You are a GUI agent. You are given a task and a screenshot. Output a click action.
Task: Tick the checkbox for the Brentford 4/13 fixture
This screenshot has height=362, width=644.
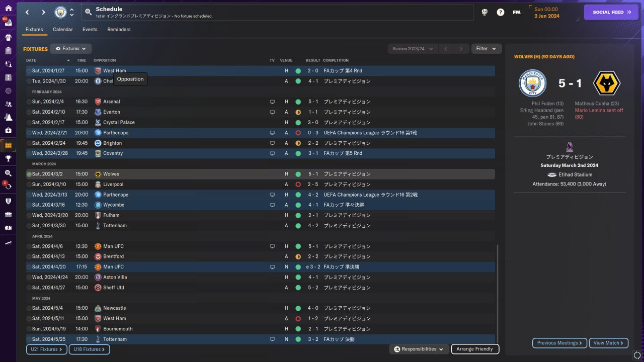coord(29,256)
